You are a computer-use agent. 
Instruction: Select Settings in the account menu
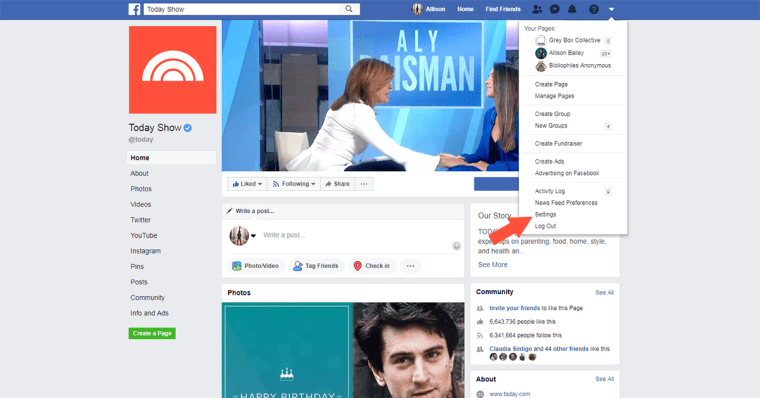click(x=545, y=214)
